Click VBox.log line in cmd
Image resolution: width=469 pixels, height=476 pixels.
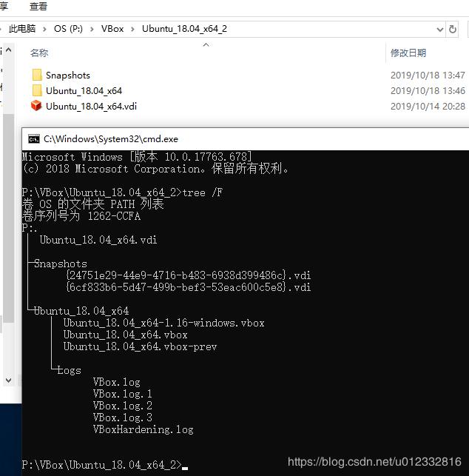click(116, 383)
